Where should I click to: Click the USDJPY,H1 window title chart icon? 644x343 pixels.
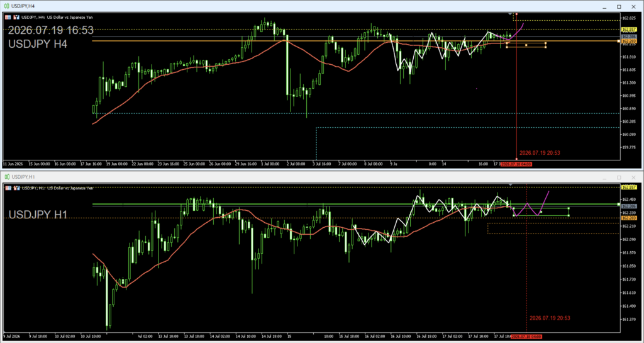pos(7,177)
